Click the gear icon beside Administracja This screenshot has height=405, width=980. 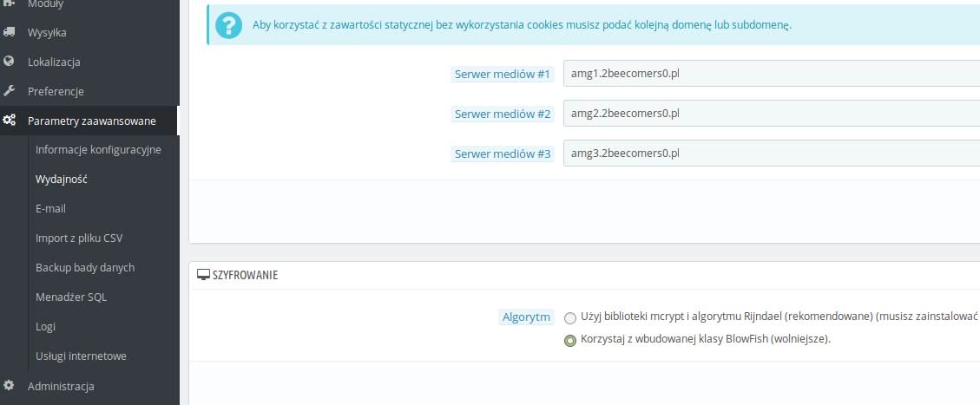(x=9, y=385)
